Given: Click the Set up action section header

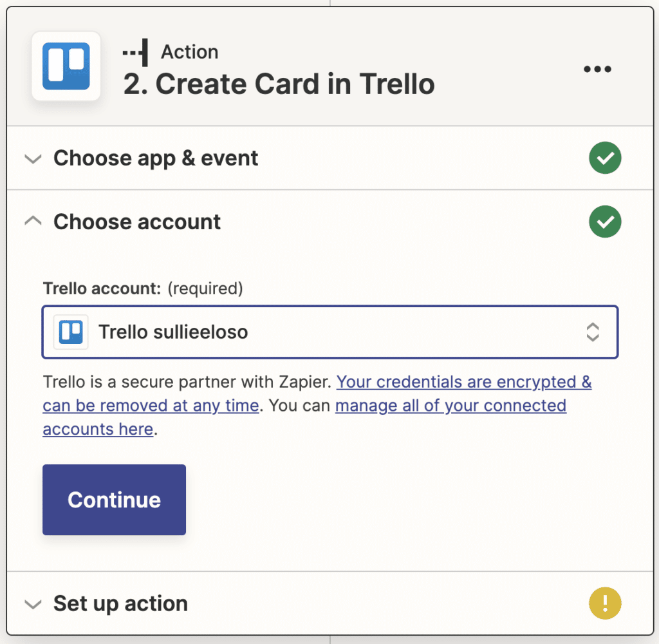Looking at the screenshot, I should (x=120, y=603).
